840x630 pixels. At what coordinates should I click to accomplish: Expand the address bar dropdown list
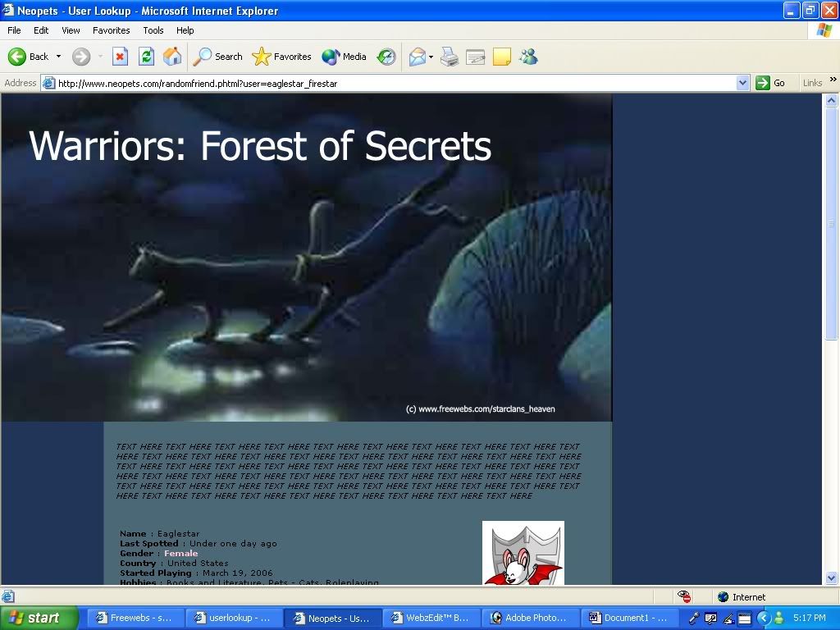(x=742, y=83)
